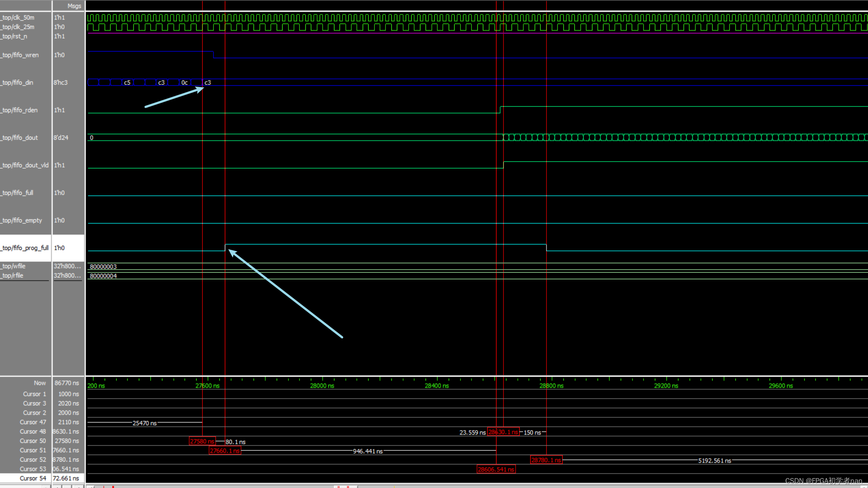The width and height of the screenshot is (868, 488).
Task: Click the rising edge of the fifo_prog_full waveform
Action: [x=225, y=248]
